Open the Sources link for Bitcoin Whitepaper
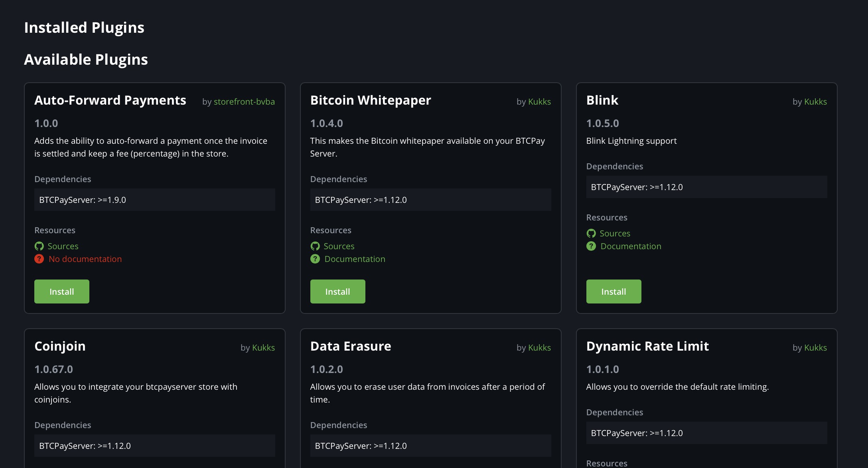This screenshot has width=868, height=468. (339, 246)
